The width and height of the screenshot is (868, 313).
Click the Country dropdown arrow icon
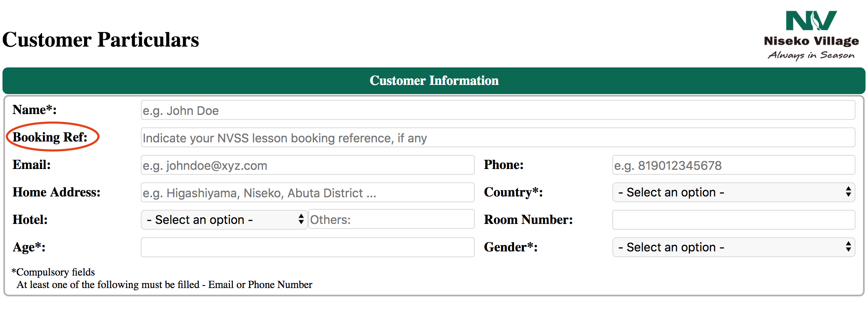coord(848,192)
